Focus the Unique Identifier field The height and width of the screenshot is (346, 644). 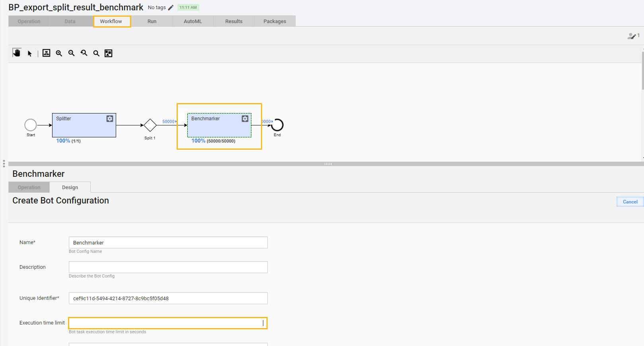tap(168, 298)
